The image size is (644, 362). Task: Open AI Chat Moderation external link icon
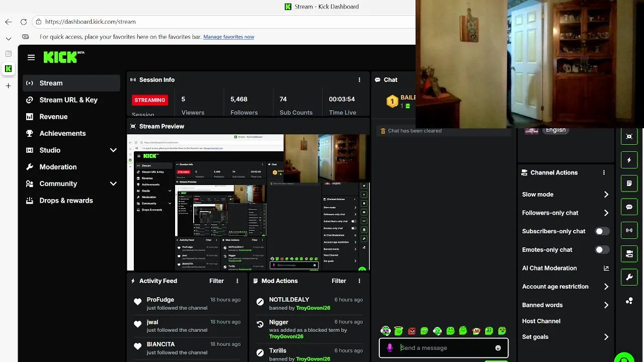(606, 268)
